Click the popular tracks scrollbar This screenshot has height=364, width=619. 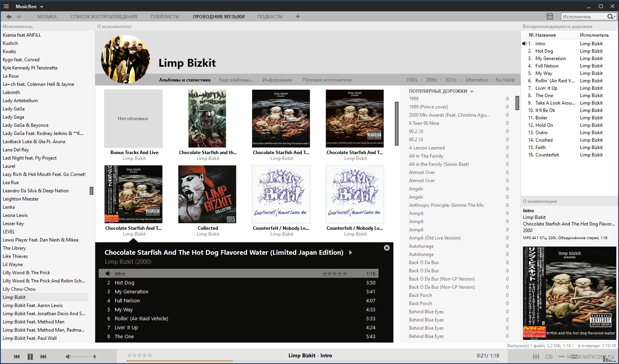[517, 103]
